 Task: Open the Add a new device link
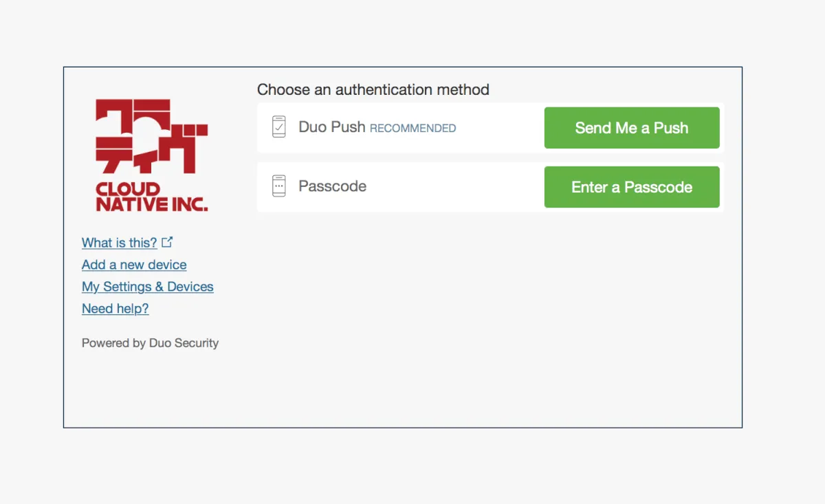pyautogui.click(x=134, y=265)
